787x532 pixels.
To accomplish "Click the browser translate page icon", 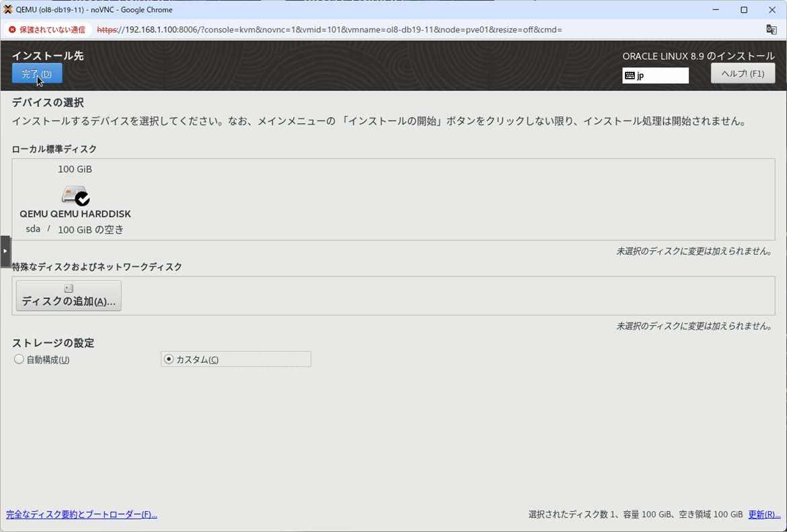I will pyautogui.click(x=772, y=30).
